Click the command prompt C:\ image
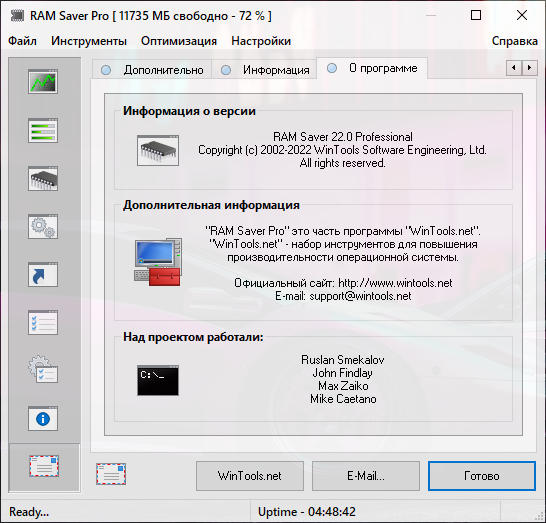This screenshot has height=523, width=546. pos(158,380)
